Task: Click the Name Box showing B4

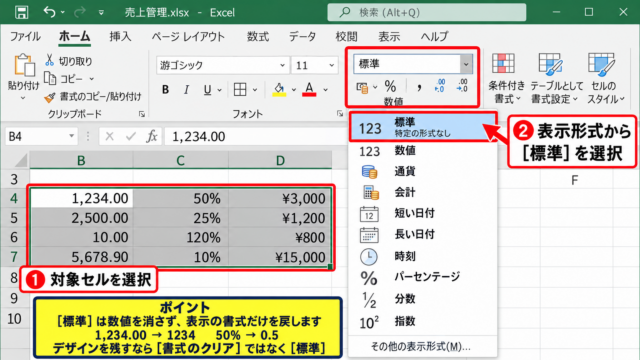Action: 41,136
